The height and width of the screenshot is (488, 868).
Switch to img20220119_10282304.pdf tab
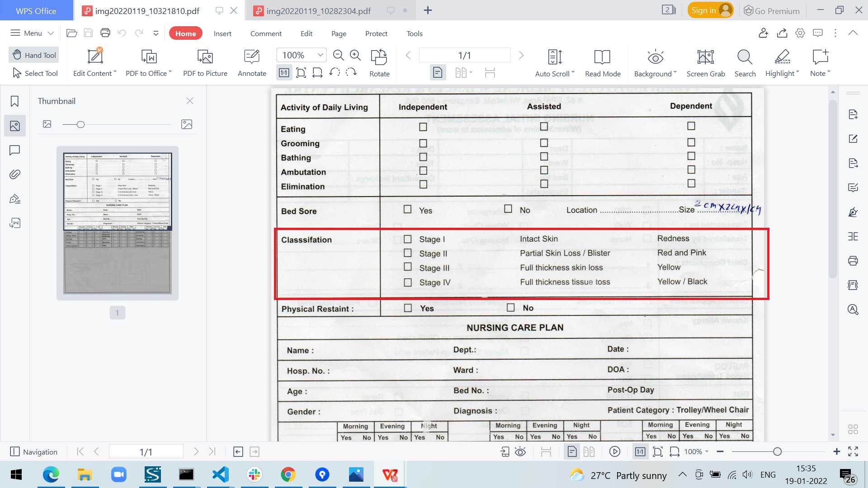point(318,11)
